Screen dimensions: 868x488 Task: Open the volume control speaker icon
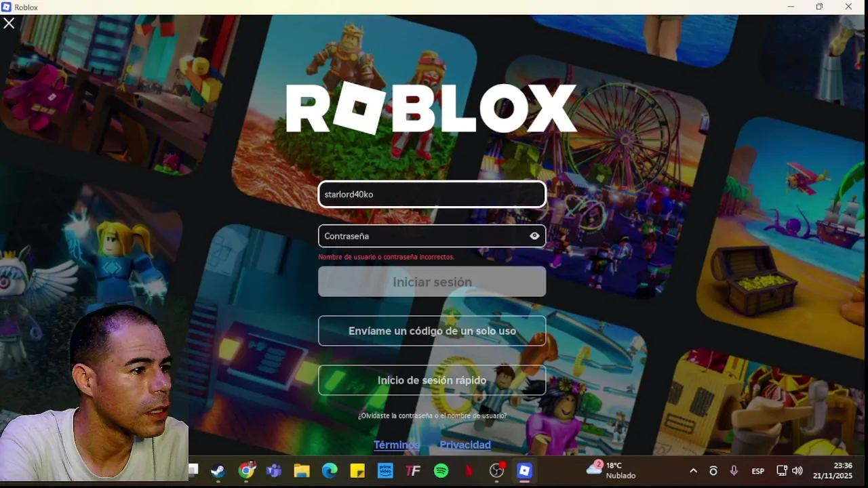click(797, 470)
